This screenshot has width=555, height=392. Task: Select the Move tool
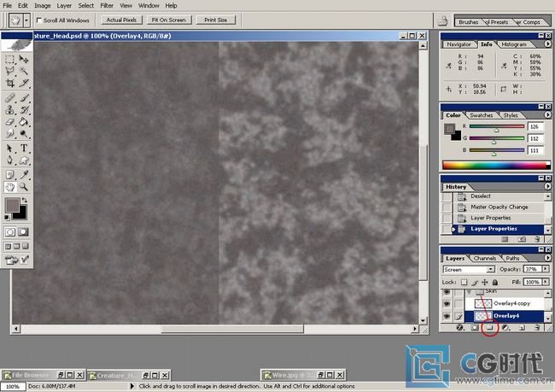[x=24, y=59]
